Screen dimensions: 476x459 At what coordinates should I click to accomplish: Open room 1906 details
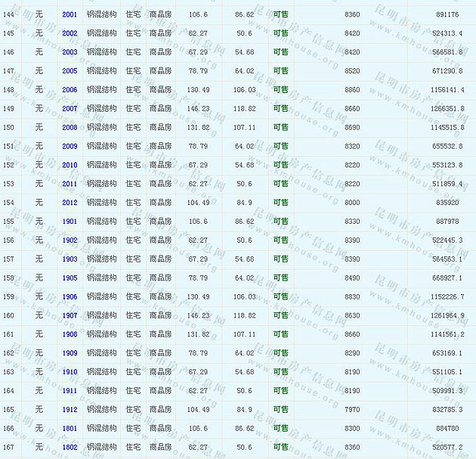(x=70, y=296)
